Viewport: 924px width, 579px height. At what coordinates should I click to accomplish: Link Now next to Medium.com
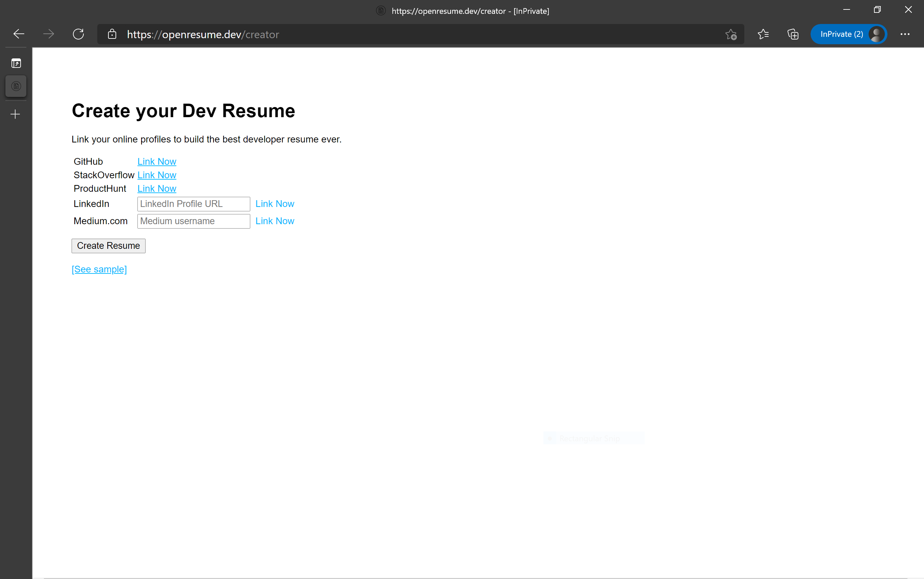coord(275,221)
